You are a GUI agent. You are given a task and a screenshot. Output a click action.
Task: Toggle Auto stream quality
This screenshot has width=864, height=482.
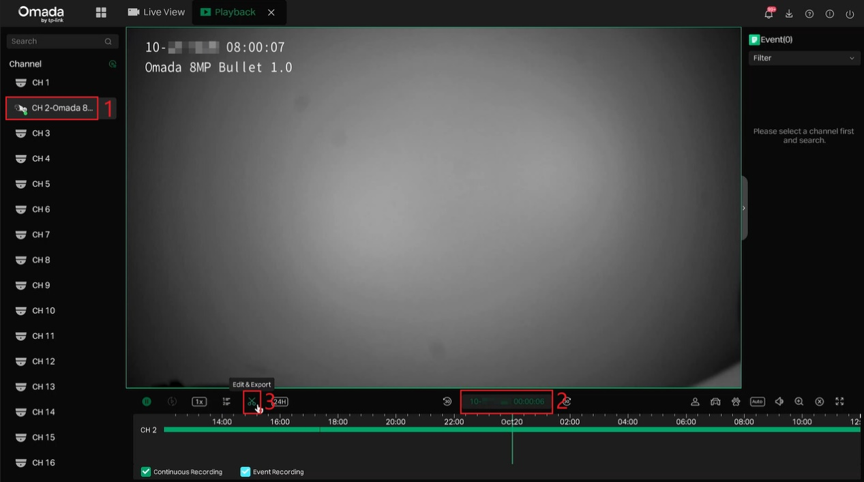(x=757, y=402)
